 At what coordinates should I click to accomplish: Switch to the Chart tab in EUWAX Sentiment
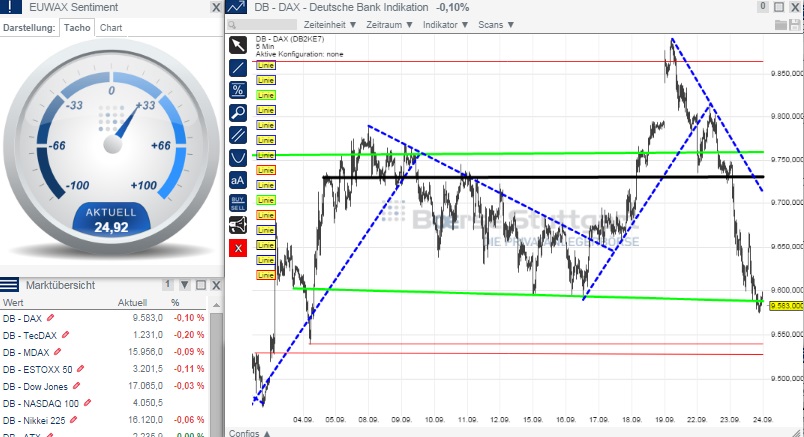click(111, 28)
